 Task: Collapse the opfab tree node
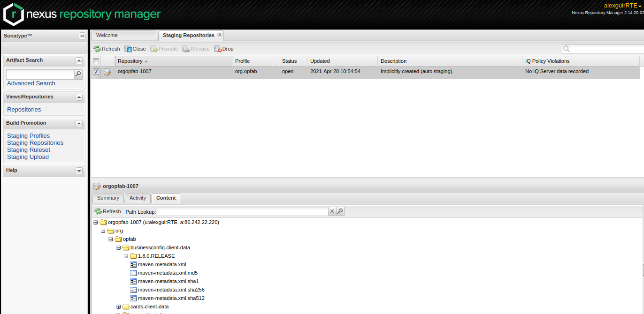pyautogui.click(x=111, y=239)
